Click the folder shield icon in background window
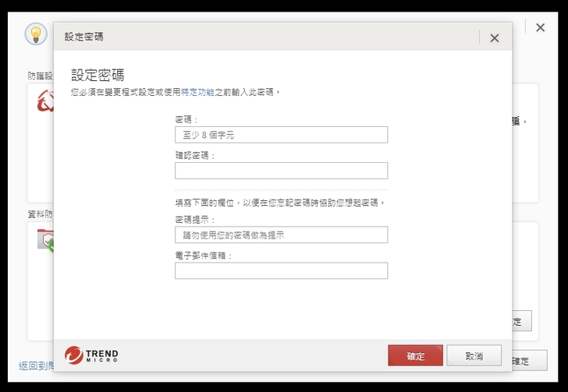568x392 pixels. point(45,240)
